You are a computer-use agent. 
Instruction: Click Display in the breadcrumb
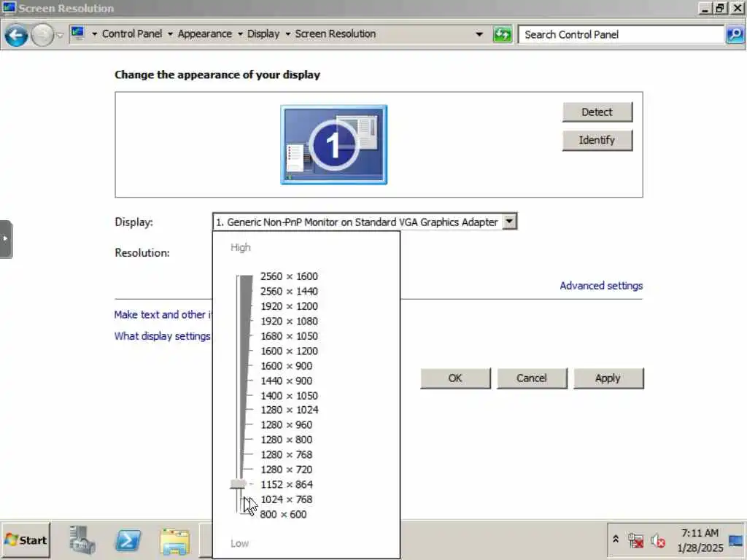(x=263, y=34)
